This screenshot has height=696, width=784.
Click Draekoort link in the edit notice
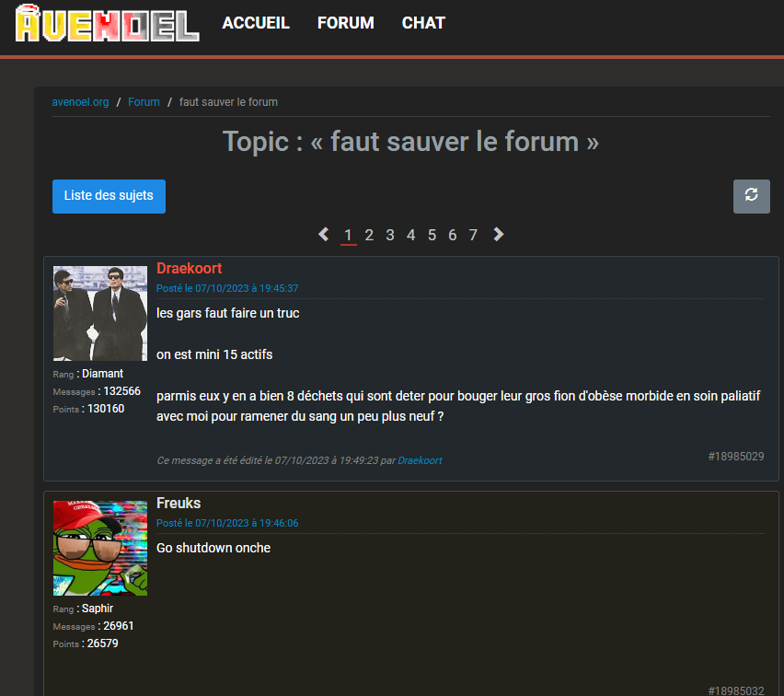tap(420, 460)
